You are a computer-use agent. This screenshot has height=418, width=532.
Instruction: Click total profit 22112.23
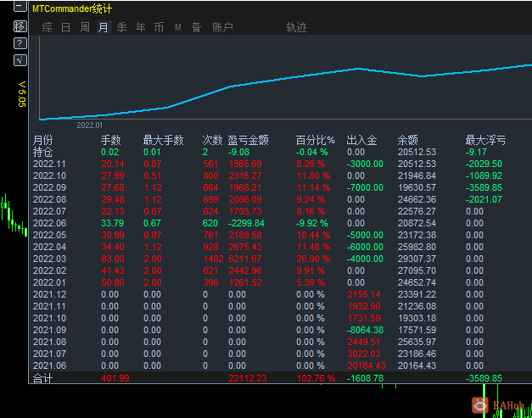[x=248, y=378]
